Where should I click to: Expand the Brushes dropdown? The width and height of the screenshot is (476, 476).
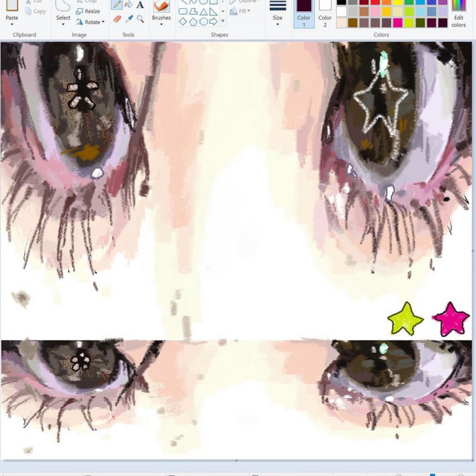click(x=161, y=25)
